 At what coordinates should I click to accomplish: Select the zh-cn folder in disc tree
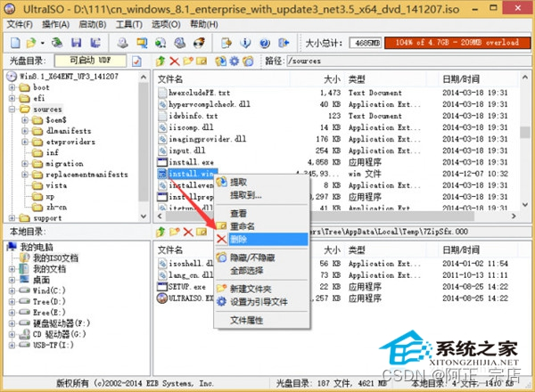pyautogui.click(x=56, y=207)
